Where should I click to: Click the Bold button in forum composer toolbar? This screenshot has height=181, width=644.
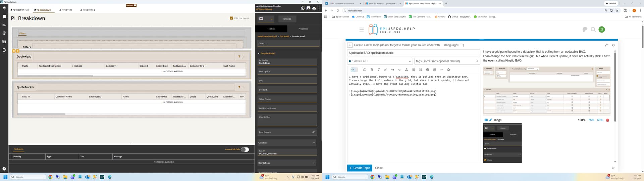click(372, 70)
